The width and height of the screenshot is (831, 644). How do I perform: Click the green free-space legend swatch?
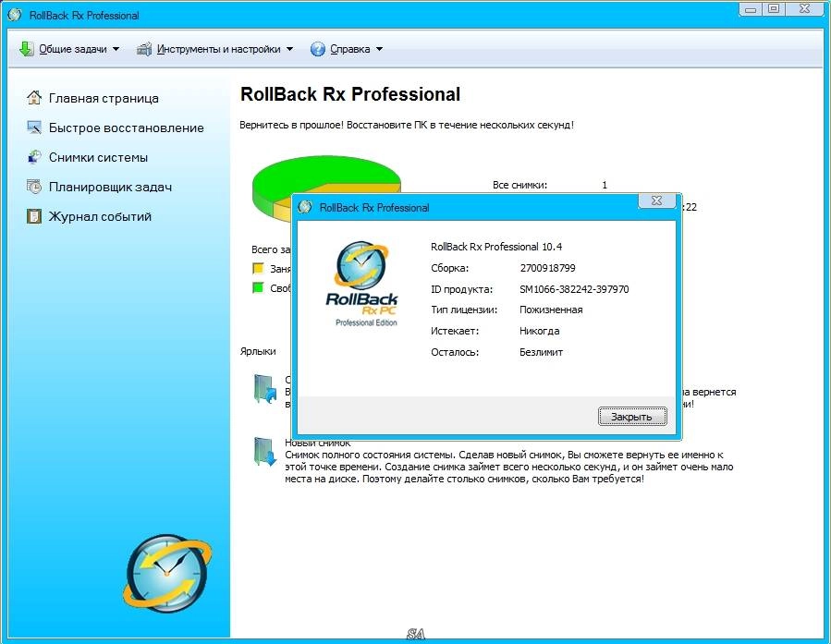point(258,287)
